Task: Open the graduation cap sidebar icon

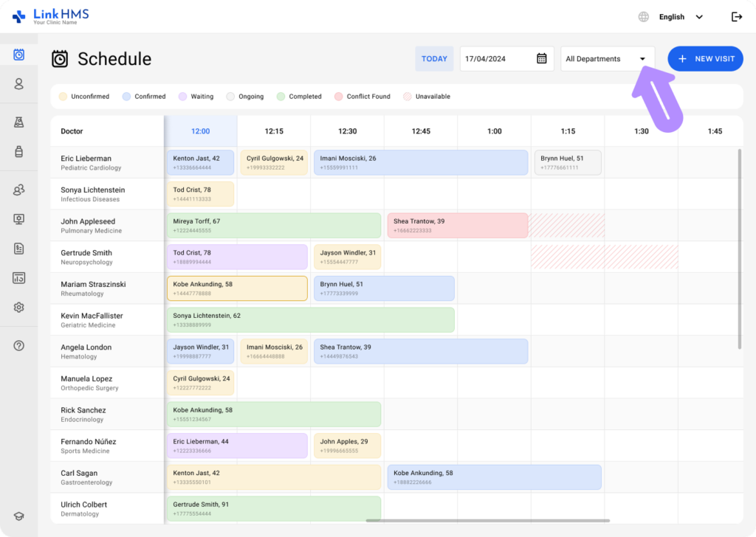Action: point(18,516)
